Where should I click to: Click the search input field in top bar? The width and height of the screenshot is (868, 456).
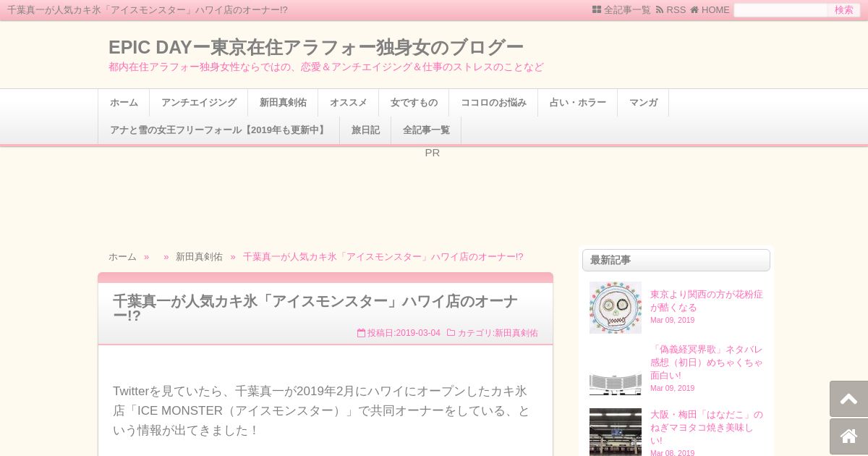pos(780,10)
